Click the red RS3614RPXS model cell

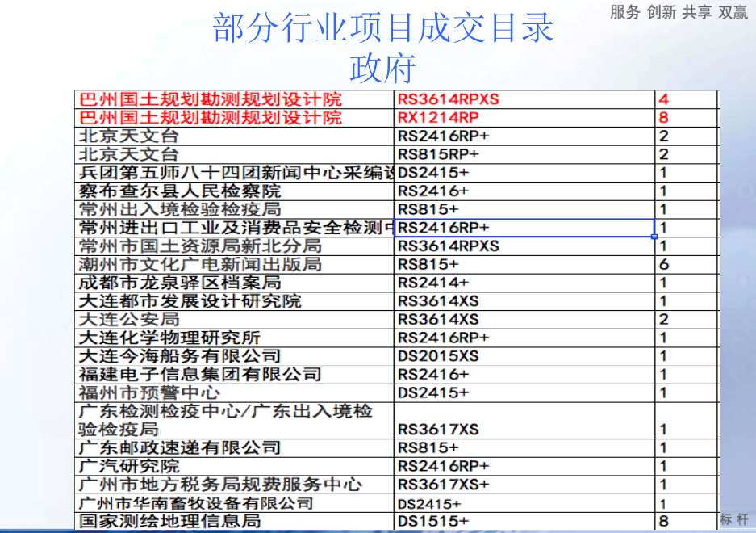pos(524,99)
